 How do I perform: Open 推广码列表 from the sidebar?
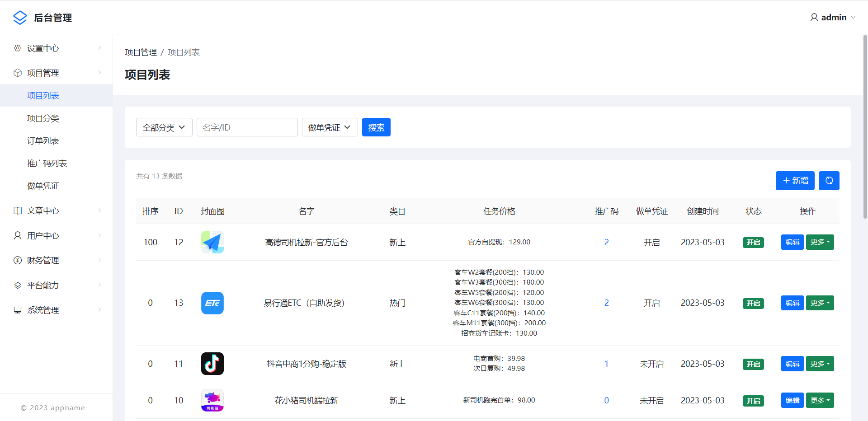(x=47, y=164)
